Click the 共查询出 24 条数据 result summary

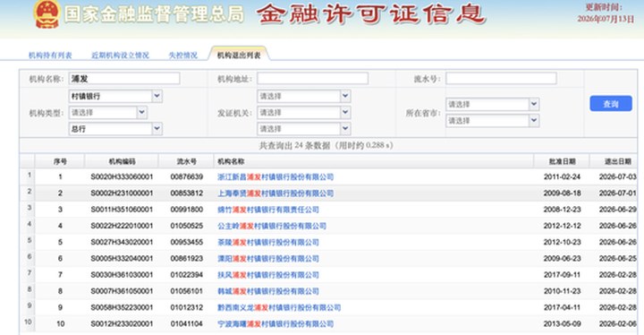click(326, 145)
